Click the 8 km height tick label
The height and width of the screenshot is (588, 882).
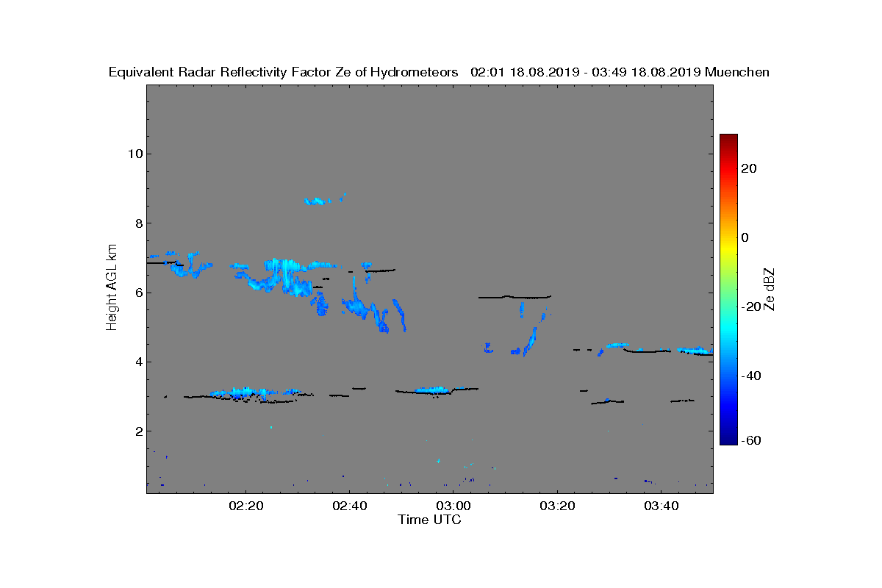137,223
